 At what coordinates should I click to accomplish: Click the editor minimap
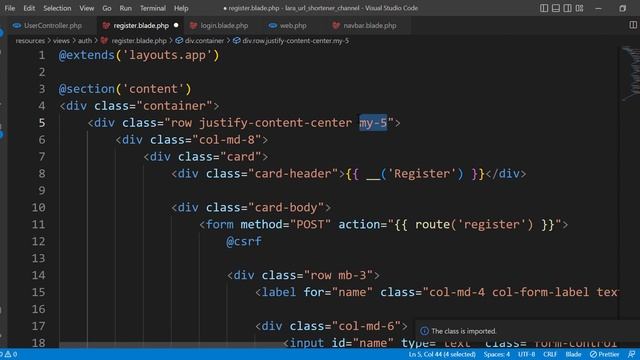pyautogui.click(x=630, y=73)
